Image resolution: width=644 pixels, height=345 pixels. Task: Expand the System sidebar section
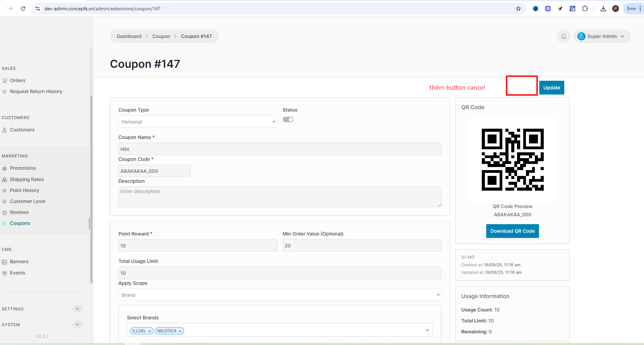77,324
